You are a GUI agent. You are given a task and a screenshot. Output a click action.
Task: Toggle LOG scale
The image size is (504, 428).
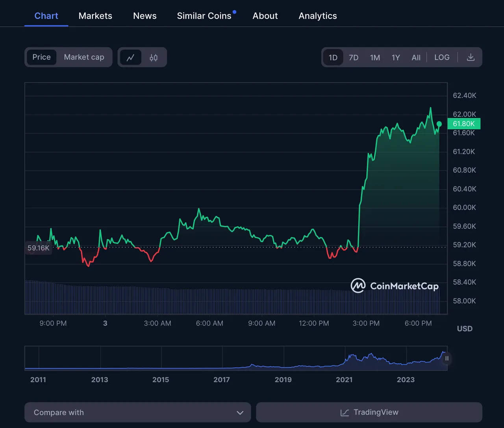[x=442, y=57]
